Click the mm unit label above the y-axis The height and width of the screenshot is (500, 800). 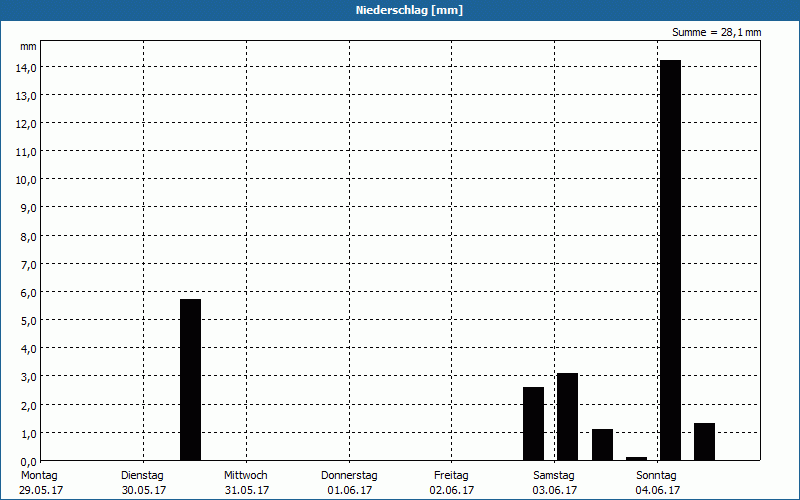28,47
